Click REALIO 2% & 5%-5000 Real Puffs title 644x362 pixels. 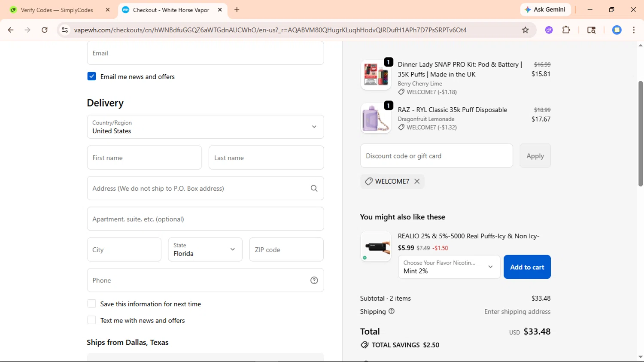pyautogui.click(x=468, y=236)
